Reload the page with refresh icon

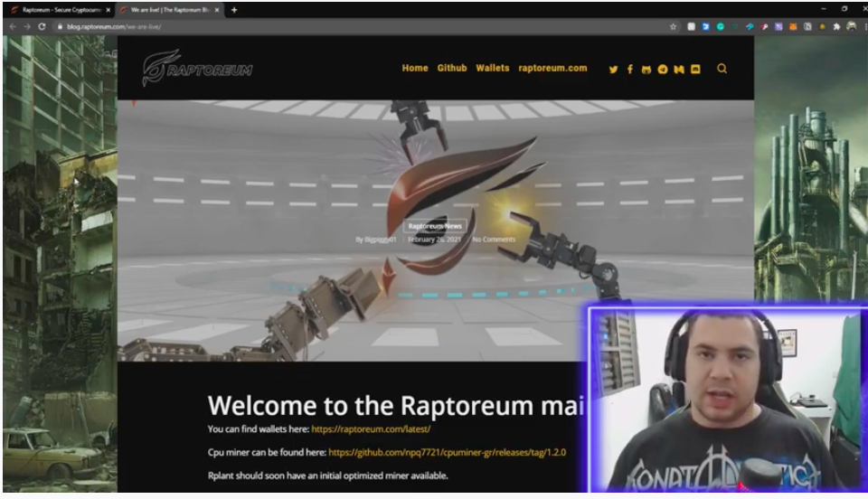tap(42, 26)
